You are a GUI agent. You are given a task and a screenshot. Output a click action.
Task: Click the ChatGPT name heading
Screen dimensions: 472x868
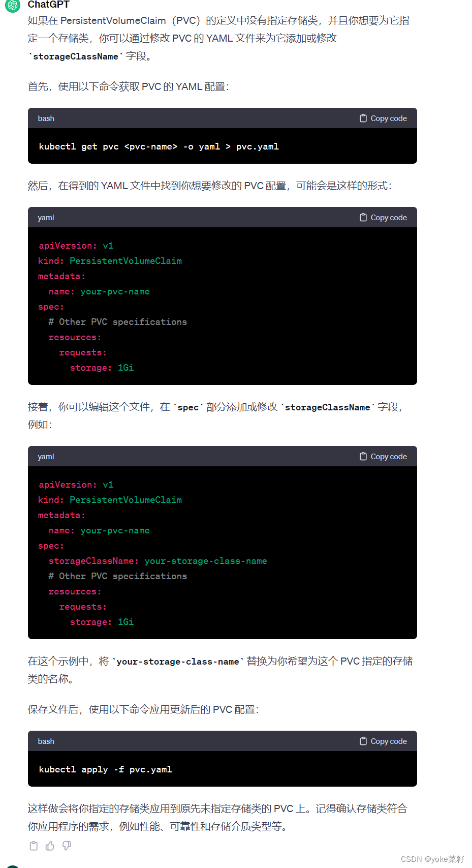[x=48, y=5]
